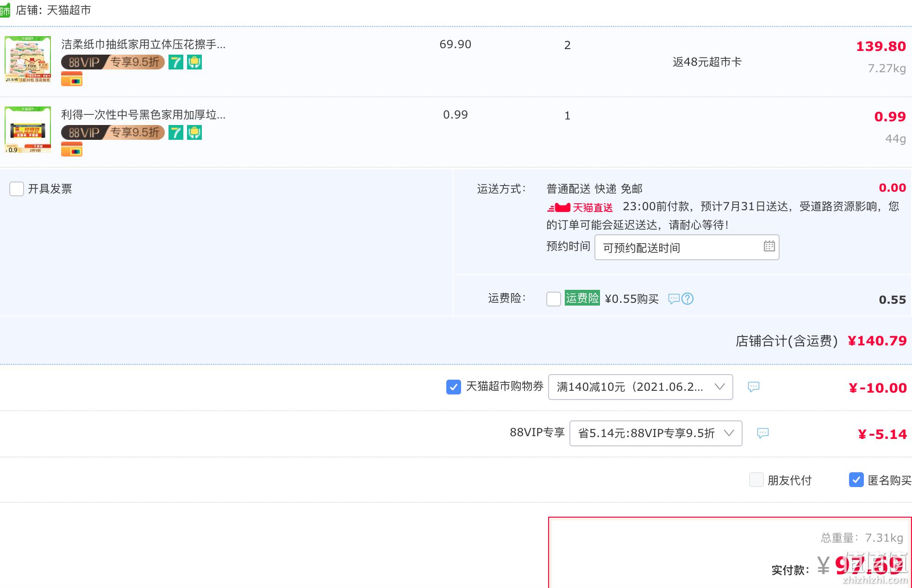The height and width of the screenshot is (588, 912).
Task: Click the 88VIP badge on the 利得 row
Action: (x=113, y=132)
